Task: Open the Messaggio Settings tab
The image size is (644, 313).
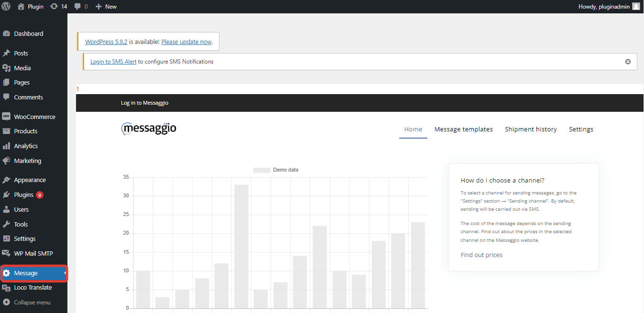Action: pos(581,129)
